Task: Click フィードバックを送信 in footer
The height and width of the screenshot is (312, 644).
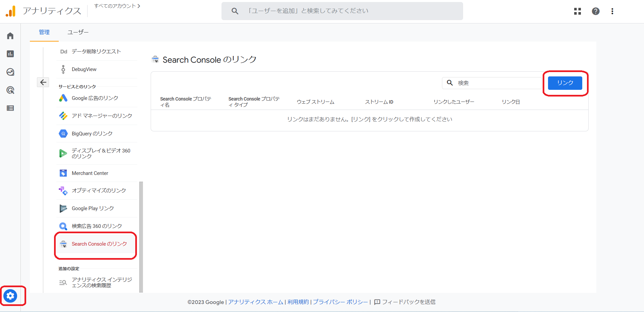Action: (x=409, y=302)
